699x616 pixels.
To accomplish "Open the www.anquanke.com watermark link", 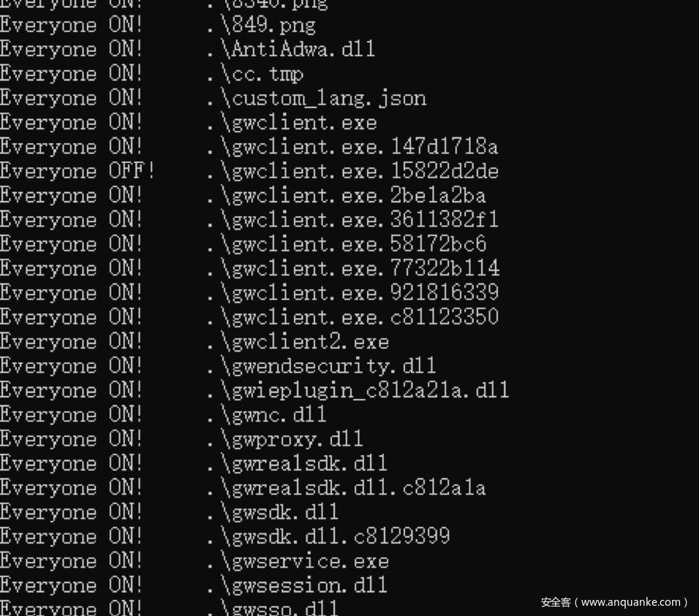I will click(631, 603).
